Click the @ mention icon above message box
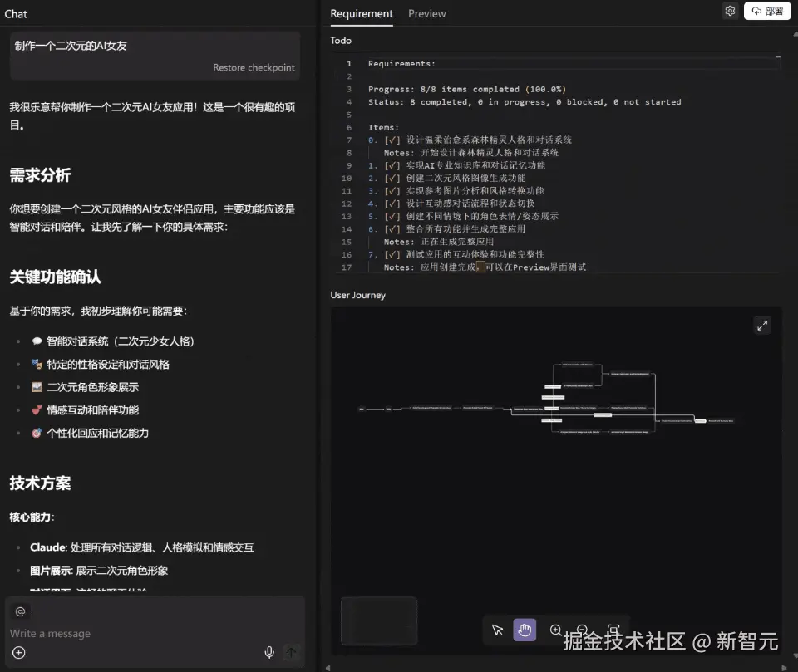The height and width of the screenshot is (672, 798). tap(20, 611)
